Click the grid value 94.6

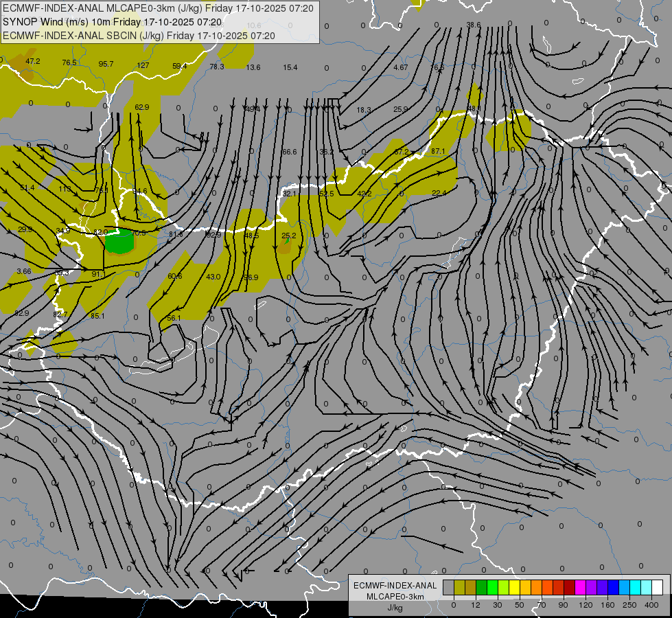140,191
